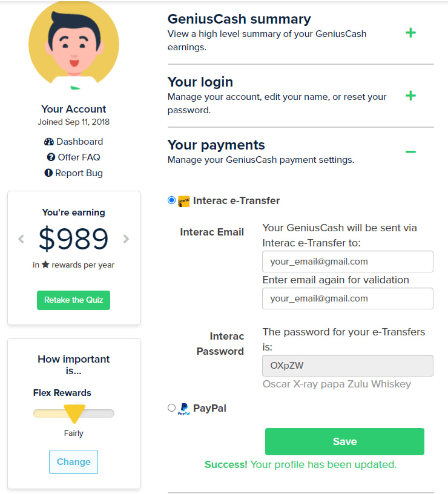Screen dimensions: 448x494
Task: Save the payment settings
Action: pyautogui.click(x=344, y=441)
